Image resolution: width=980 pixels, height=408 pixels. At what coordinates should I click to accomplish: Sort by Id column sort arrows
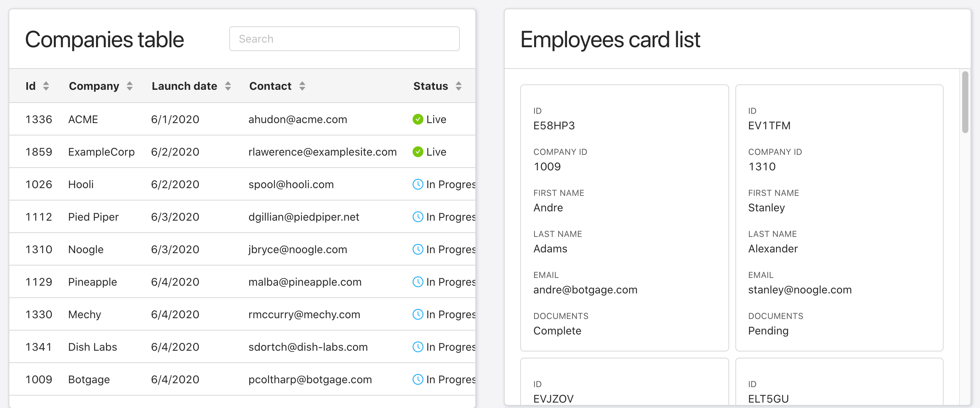[x=46, y=86]
